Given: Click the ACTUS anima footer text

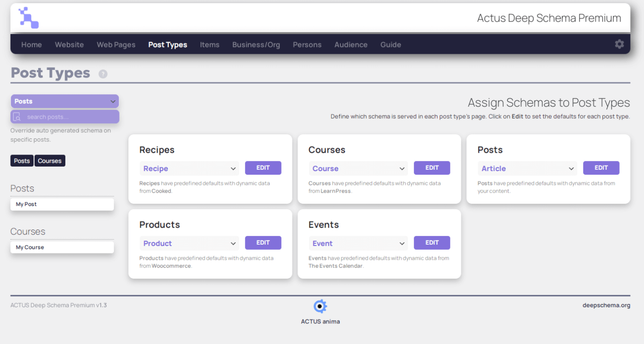Looking at the screenshot, I should pos(320,321).
